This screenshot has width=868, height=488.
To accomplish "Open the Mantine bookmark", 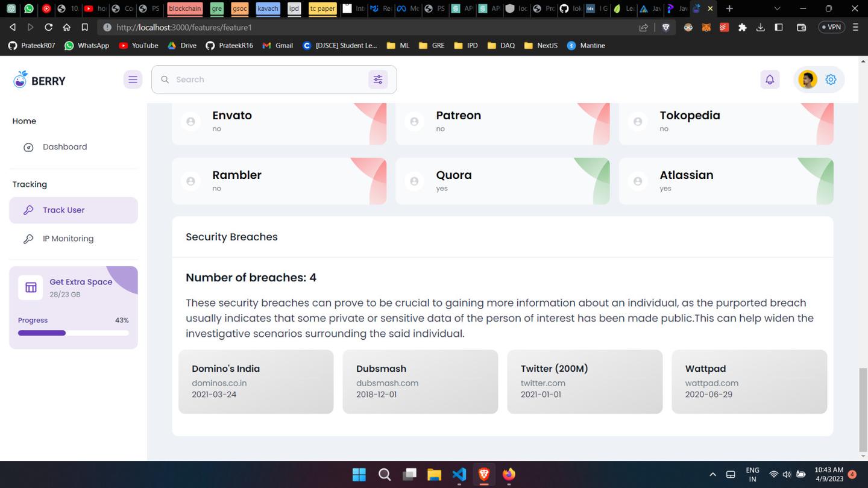I will point(586,45).
